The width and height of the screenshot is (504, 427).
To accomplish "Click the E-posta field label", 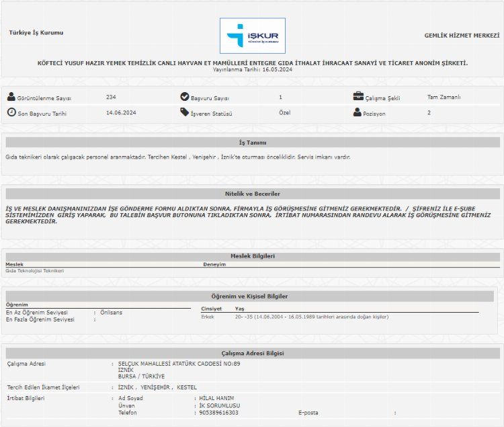I will 309,412.
